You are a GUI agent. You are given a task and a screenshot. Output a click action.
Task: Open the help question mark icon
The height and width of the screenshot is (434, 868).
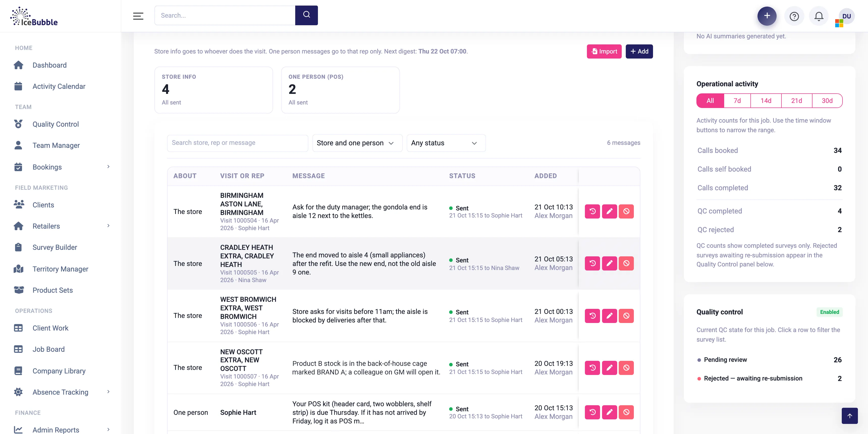coord(794,16)
